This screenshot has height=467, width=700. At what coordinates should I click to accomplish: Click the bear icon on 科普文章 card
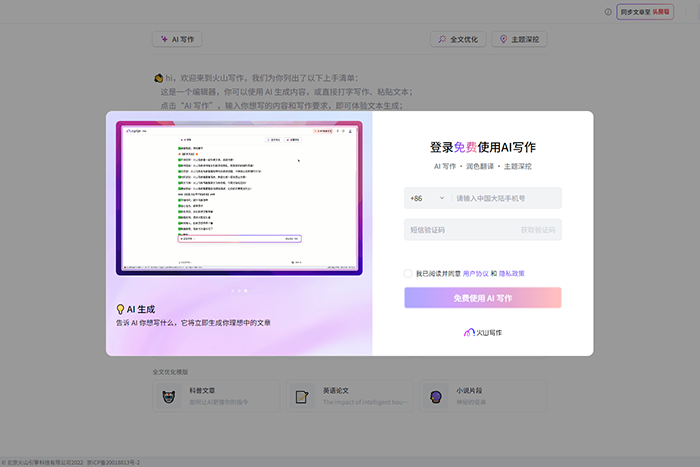point(169,396)
